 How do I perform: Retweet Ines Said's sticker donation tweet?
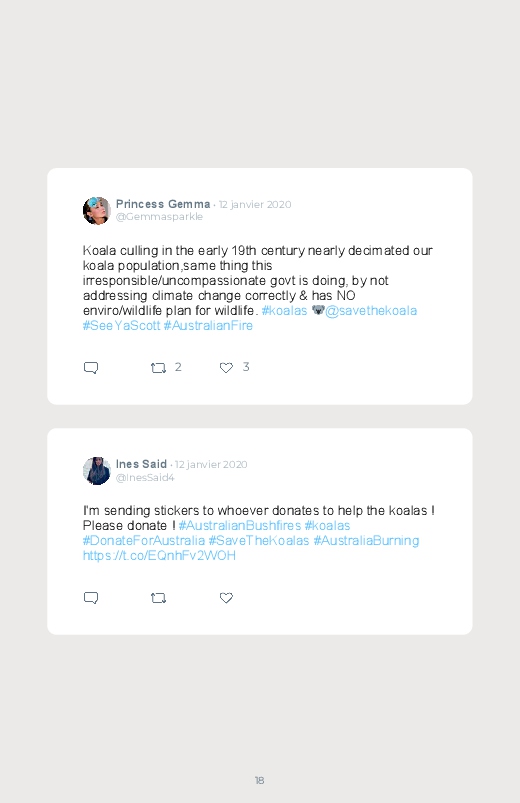(x=158, y=598)
